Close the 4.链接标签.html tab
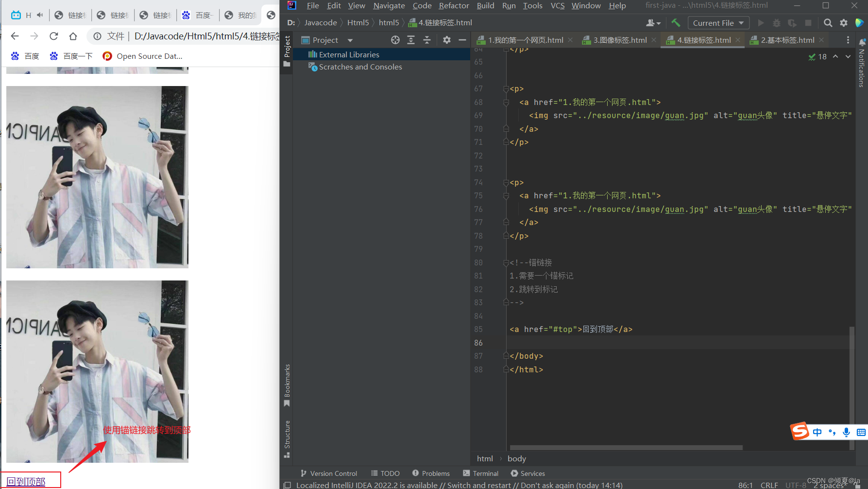Screen dimensions: 868x489 tap(738, 40)
